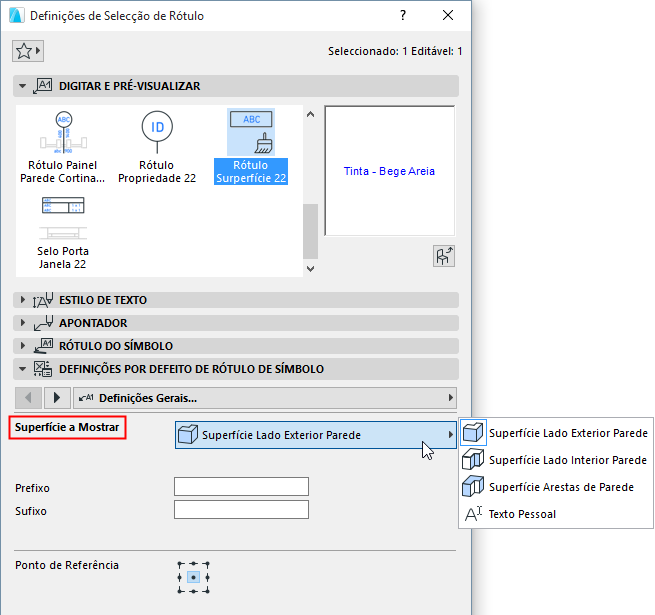Set reference point to top-middle

click(x=193, y=564)
